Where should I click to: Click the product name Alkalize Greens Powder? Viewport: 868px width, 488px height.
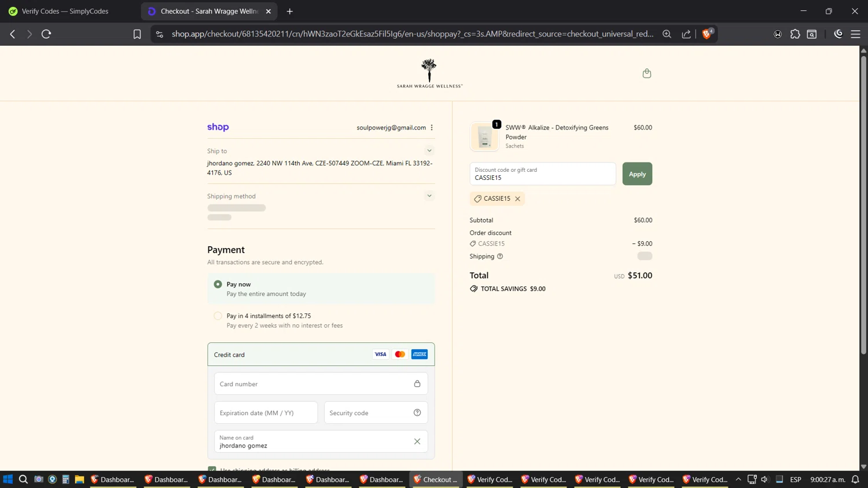557,132
